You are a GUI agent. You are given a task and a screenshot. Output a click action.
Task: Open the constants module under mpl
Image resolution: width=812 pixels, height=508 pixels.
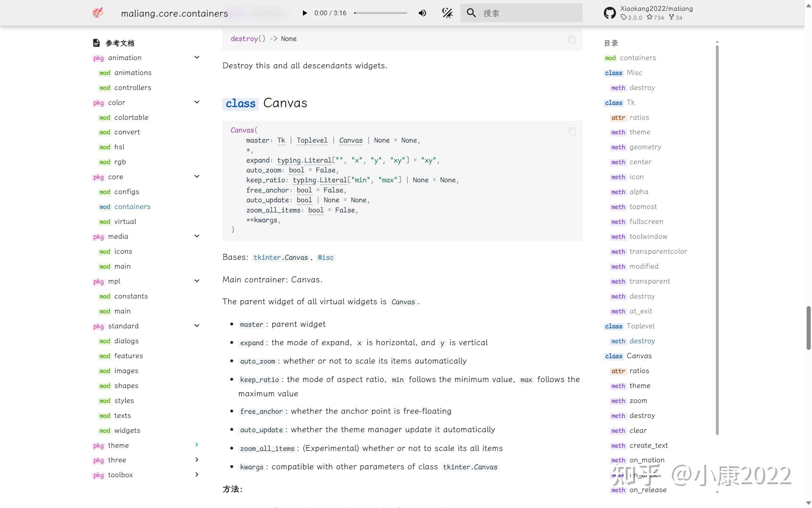(x=123, y=296)
